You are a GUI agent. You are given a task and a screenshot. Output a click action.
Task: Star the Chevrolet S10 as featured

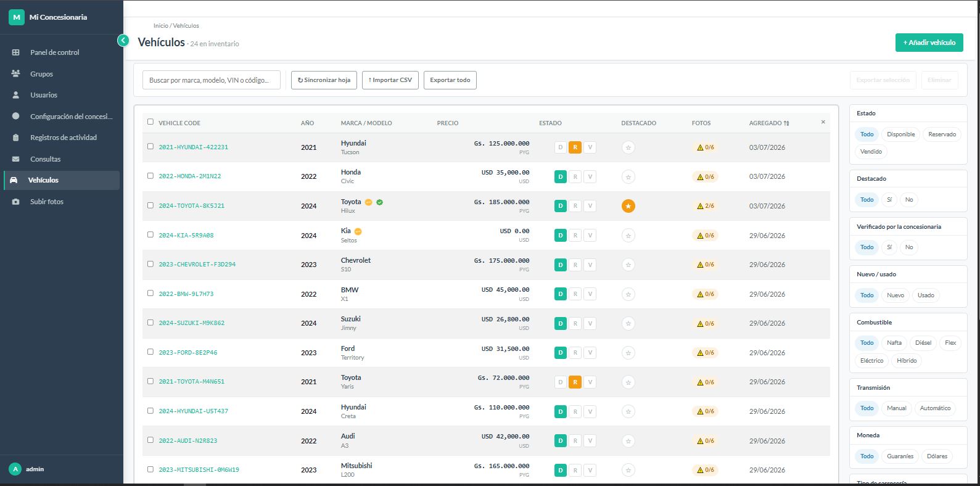coord(628,265)
